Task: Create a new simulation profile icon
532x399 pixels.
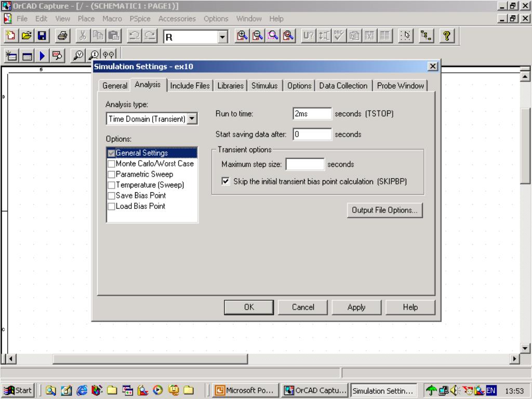Action: pyautogui.click(x=11, y=55)
